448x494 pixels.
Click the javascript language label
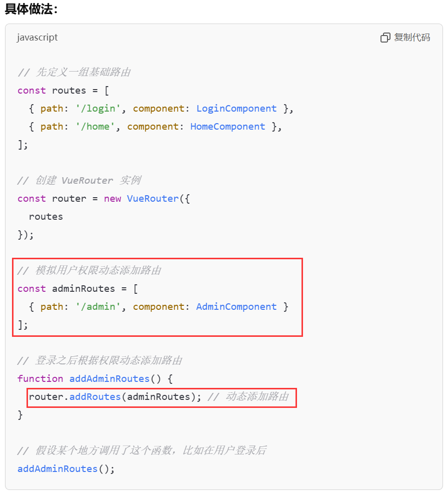37,38
